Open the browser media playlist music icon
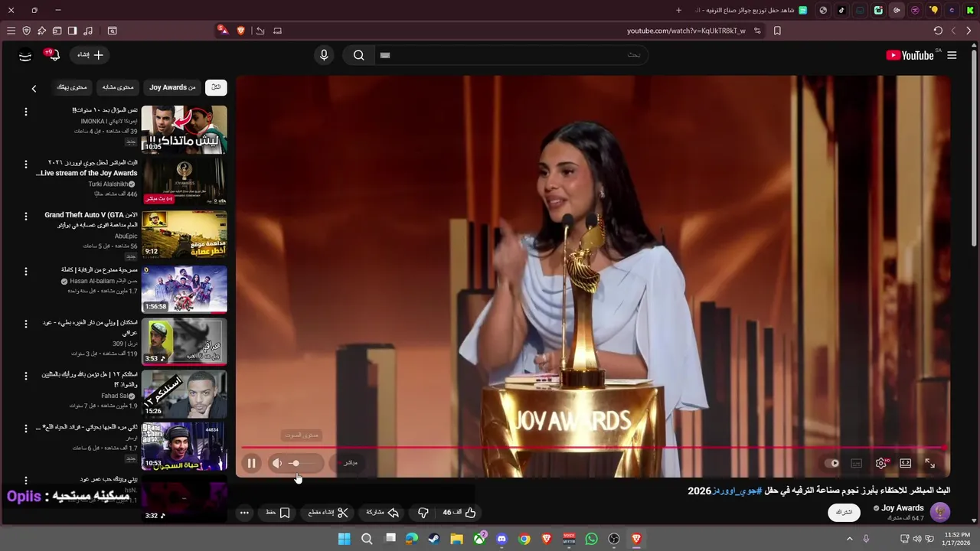This screenshot has width=980, height=551. 88,31
